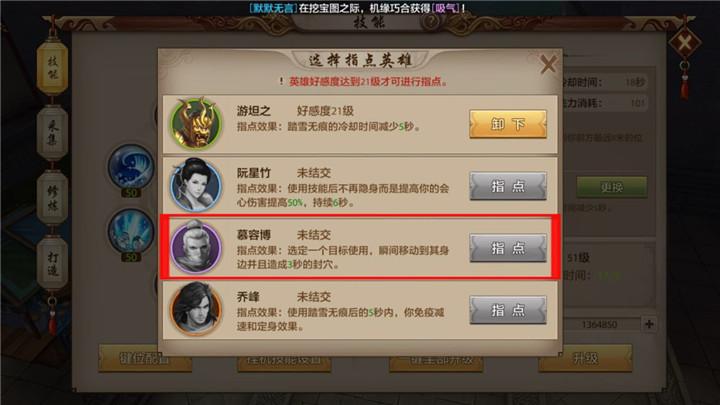Click 指点 button for 乔峰
This screenshot has width=720, height=405.
point(508,310)
